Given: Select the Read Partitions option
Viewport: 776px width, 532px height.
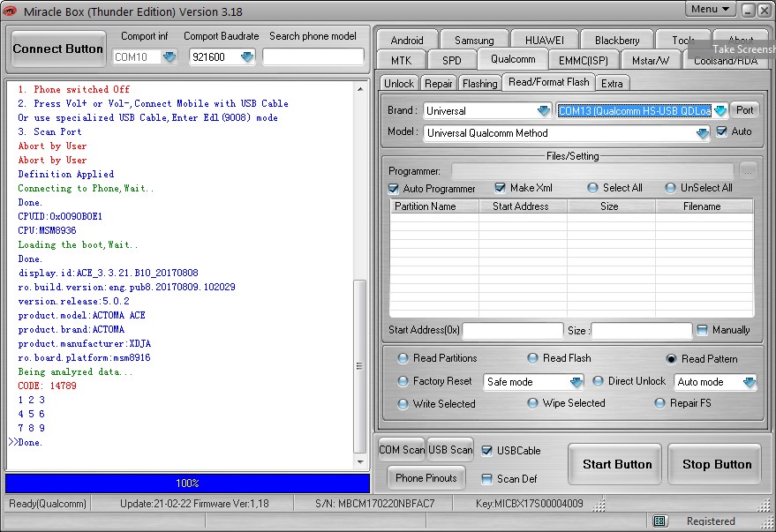Looking at the screenshot, I should pos(403,358).
